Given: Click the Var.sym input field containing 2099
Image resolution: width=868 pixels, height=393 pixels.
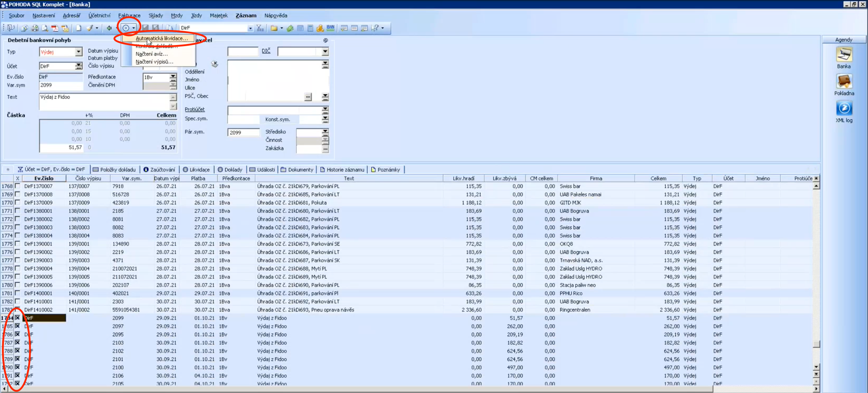Looking at the screenshot, I should [x=61, y=85].
